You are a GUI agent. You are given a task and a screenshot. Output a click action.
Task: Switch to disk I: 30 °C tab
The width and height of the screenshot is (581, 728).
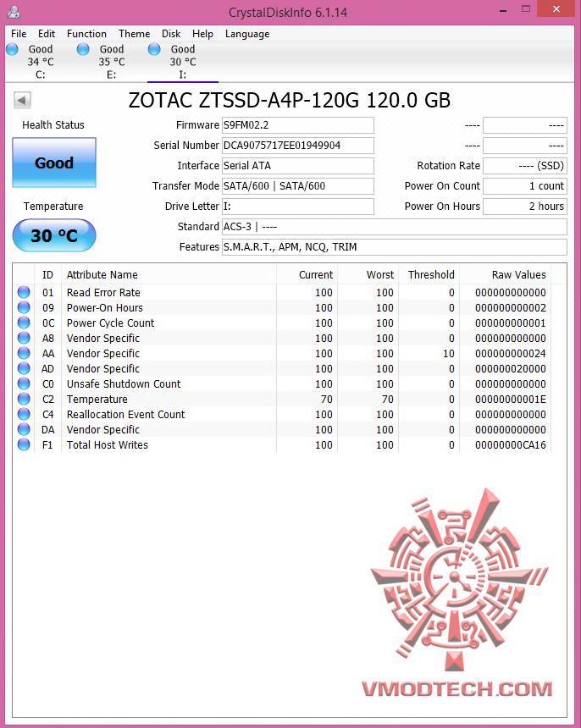click(x=183, y=62)
